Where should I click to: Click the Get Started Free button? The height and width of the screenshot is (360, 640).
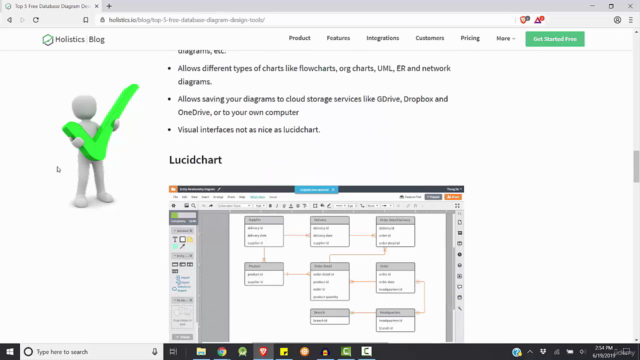pos(555,39)
